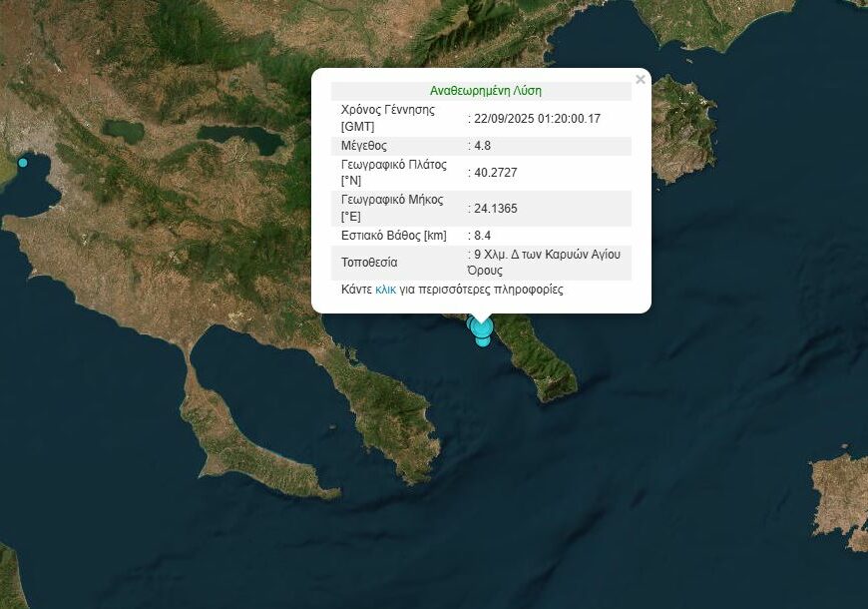Click the earthquake marker cluster below the popup
The image size is (868, 609).
pos(482,330)
